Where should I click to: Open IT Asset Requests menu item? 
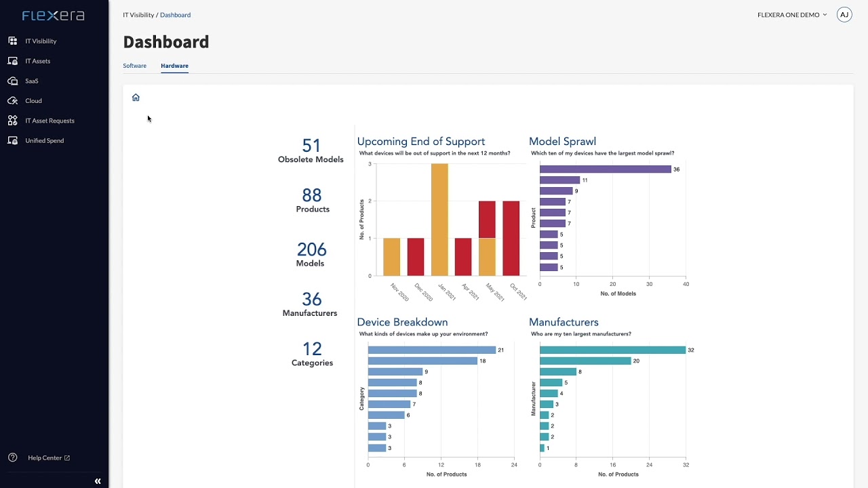tap(50, 121)
